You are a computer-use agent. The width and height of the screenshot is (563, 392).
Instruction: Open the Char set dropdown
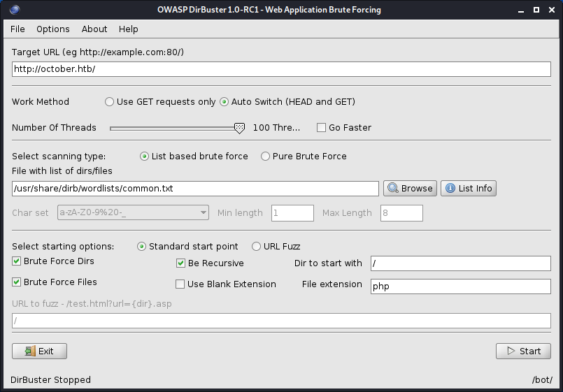tap(133, 212)
